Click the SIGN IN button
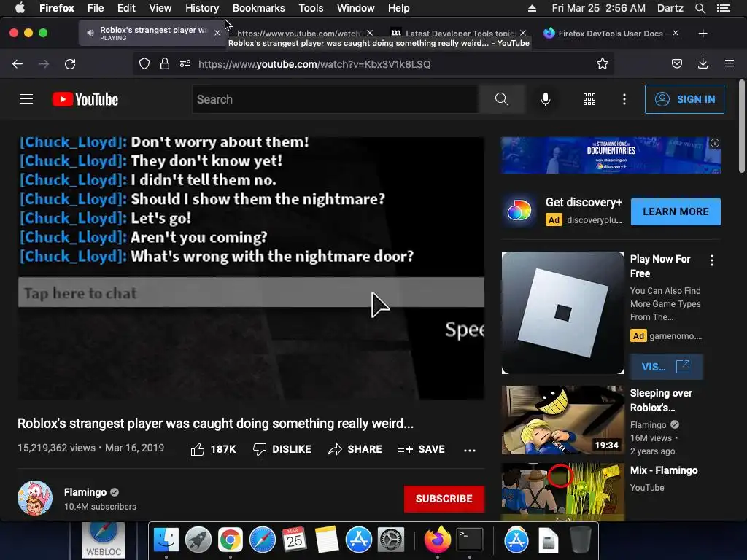This screenshot has width=747, height=560. pos(684,99)
